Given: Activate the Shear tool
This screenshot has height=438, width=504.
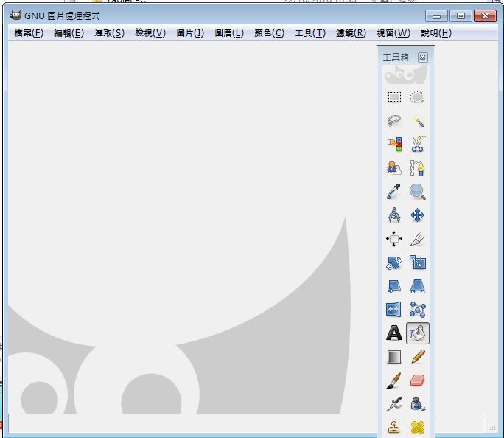Looking at the screenshot, I should [394, 286].
